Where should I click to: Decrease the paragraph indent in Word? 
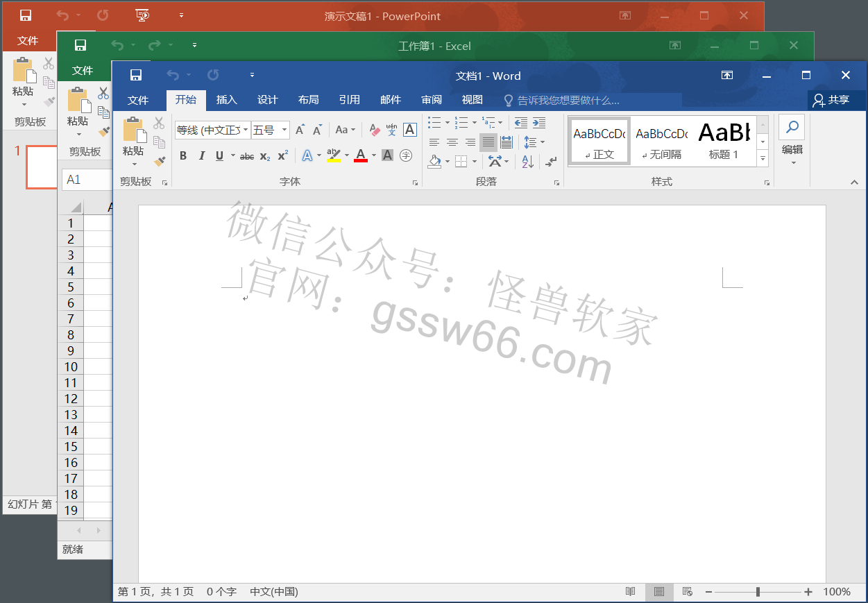[x=521, y=123]
